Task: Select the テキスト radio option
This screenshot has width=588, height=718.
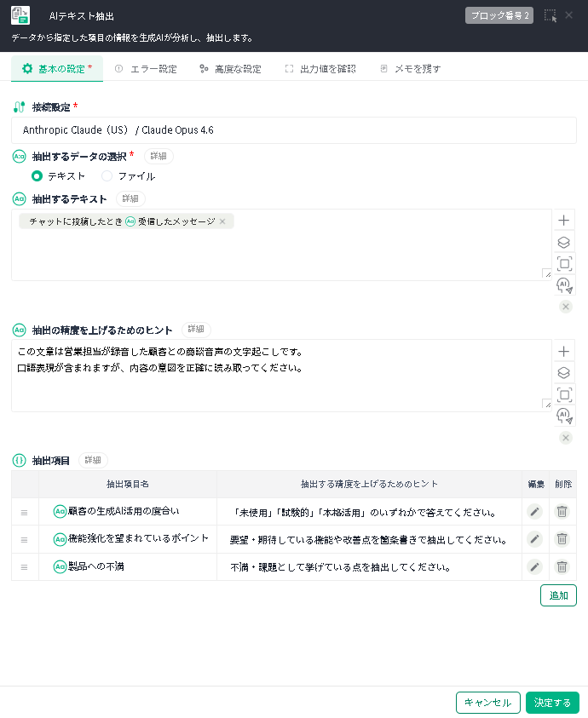Action: tap(37, 176)
